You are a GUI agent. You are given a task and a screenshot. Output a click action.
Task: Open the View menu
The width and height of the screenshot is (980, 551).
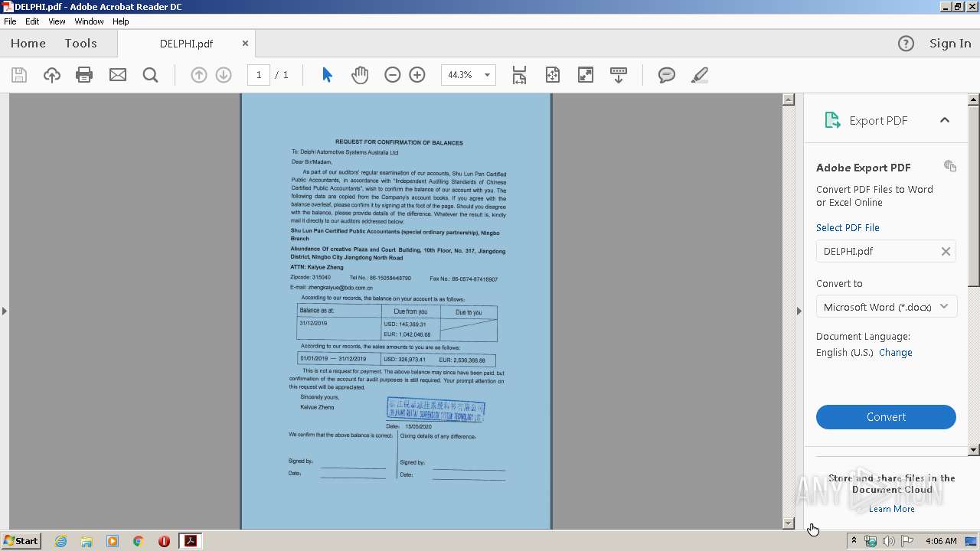click(x=57, y=21)
